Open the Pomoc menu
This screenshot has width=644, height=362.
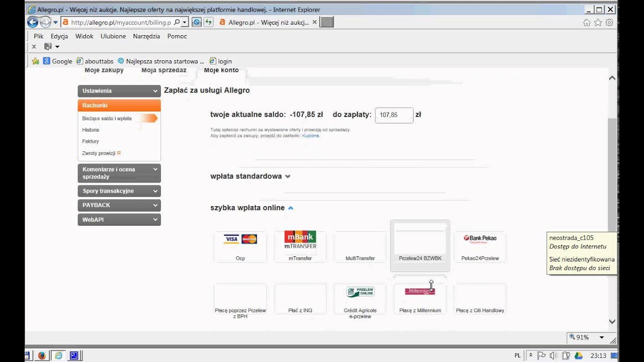click(177, 36)
